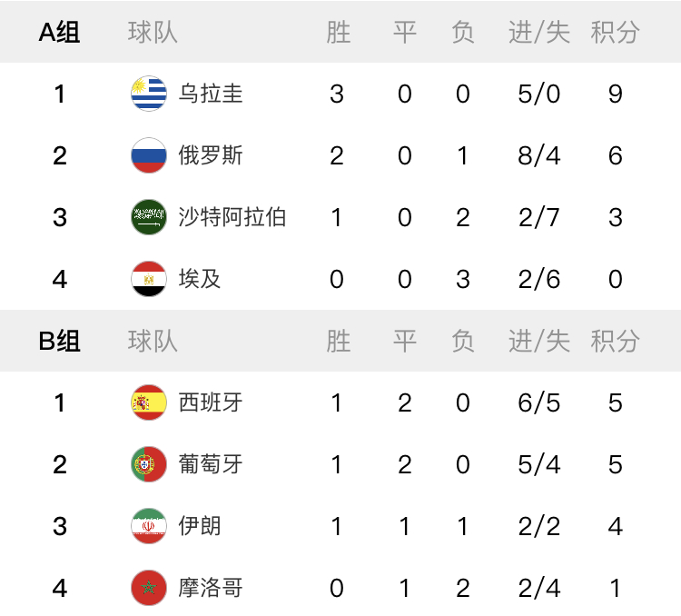
Task: Click the Morocco flag icon
Action: click(149, 588)
